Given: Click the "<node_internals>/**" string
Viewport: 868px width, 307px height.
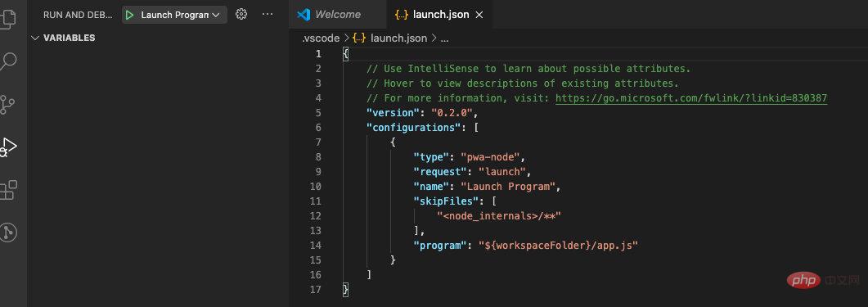Looking at the screenshot, I should pos(499,215).
